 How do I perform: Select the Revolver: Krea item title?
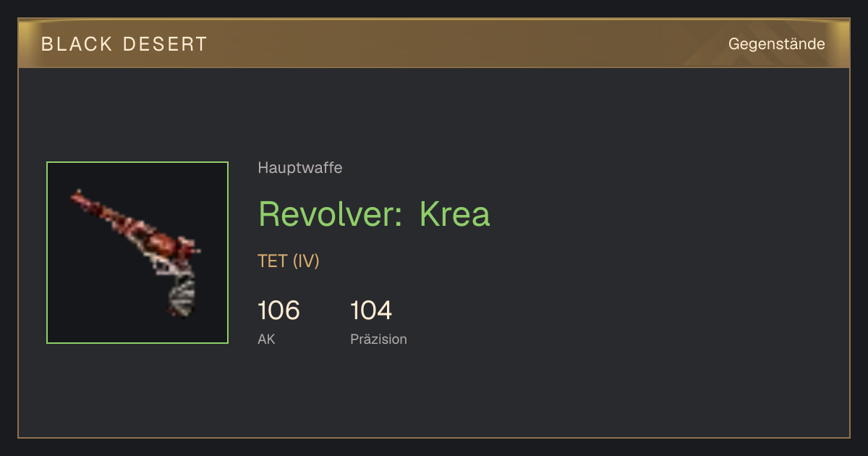click(374, 214)
